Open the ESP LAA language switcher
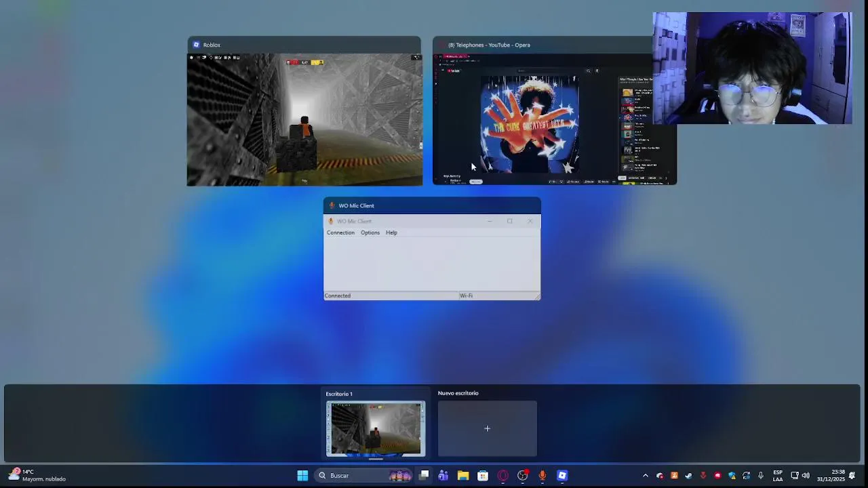This screenshot has height=488, width=868. pos(778,476)
